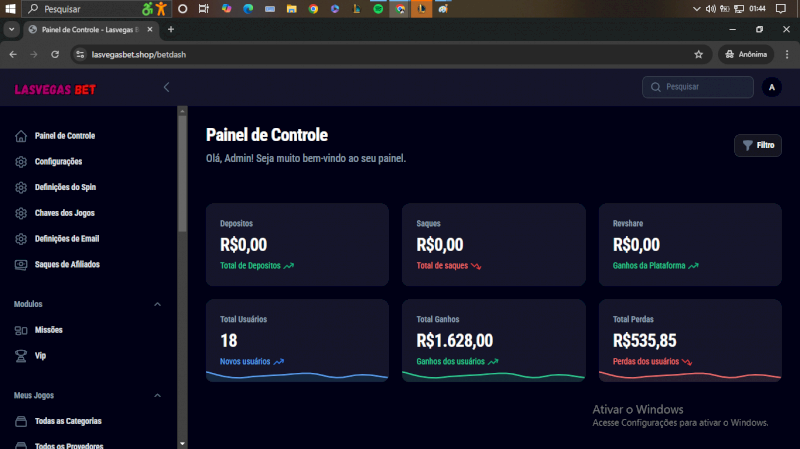This screenshot has width=800, height=449.
Task: Click the trophy icon beside Vip
Action: [21, 356]
